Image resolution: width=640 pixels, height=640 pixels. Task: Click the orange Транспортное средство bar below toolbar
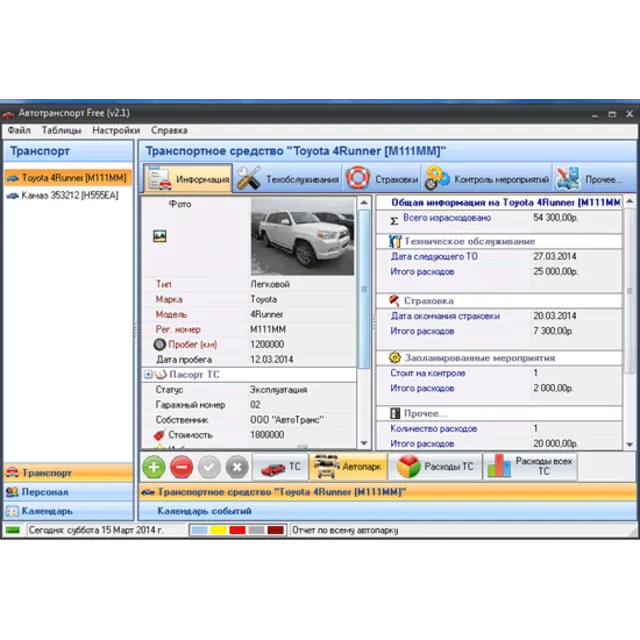click(x=387, y=492)
